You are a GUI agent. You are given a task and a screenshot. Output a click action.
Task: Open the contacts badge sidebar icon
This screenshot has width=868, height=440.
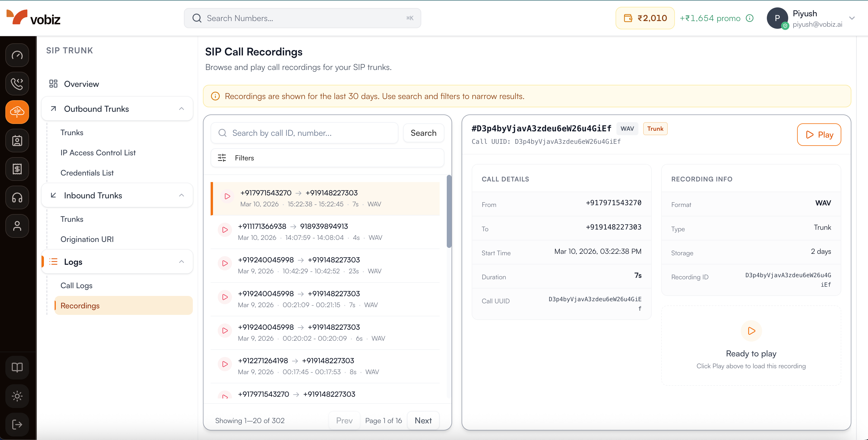[x=17, y=141]
